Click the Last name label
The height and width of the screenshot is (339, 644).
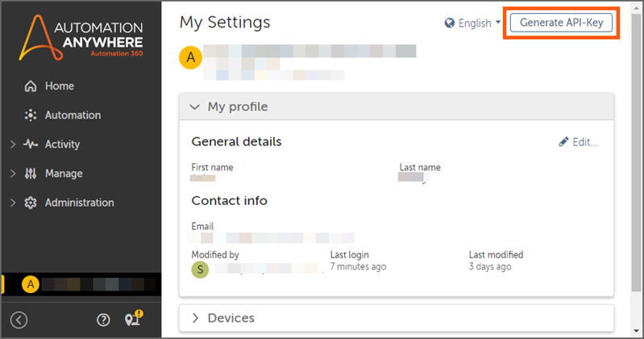coord(420,167)
